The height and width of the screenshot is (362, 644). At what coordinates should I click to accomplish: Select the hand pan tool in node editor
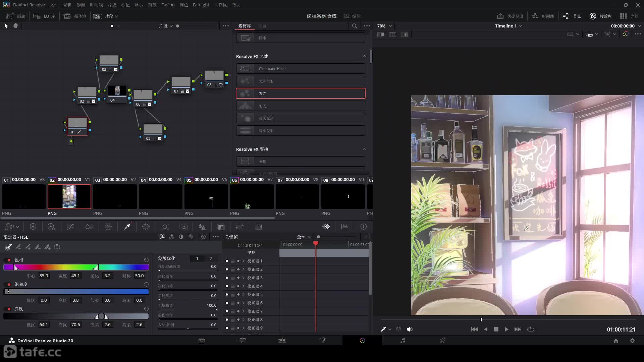click(15, 26)
